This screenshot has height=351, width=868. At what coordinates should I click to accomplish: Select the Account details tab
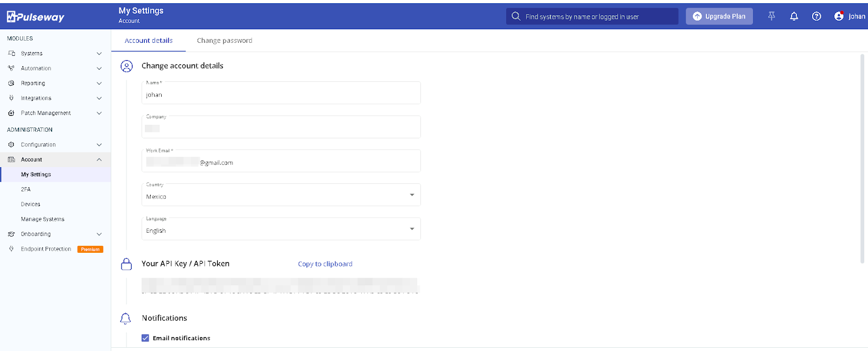pyautogui.click(x=149, y=41)
